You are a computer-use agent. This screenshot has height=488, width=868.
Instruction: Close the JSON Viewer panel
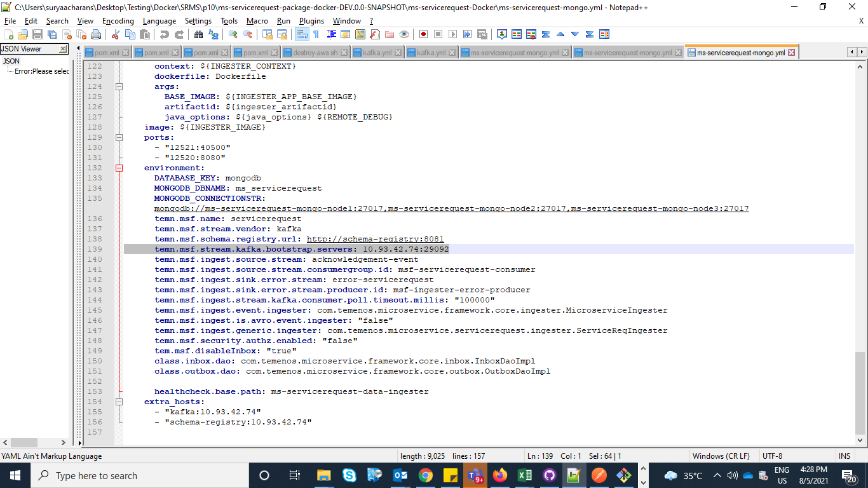click(x=63, y=49)
